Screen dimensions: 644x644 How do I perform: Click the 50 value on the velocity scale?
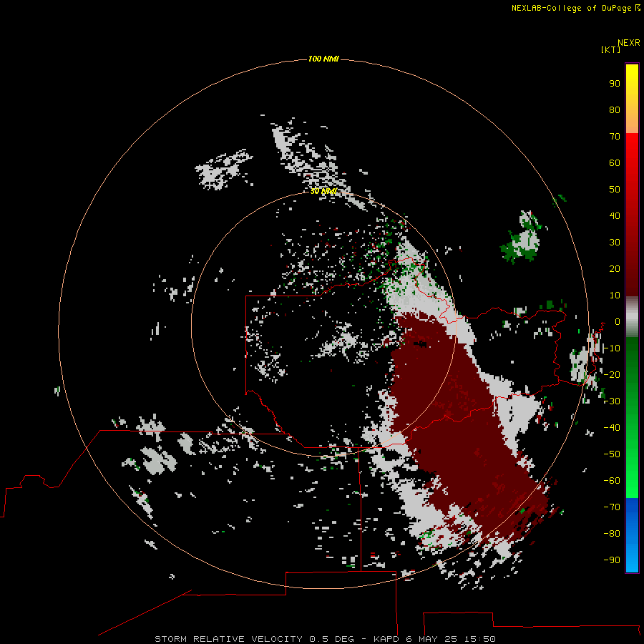click(615, 190)
